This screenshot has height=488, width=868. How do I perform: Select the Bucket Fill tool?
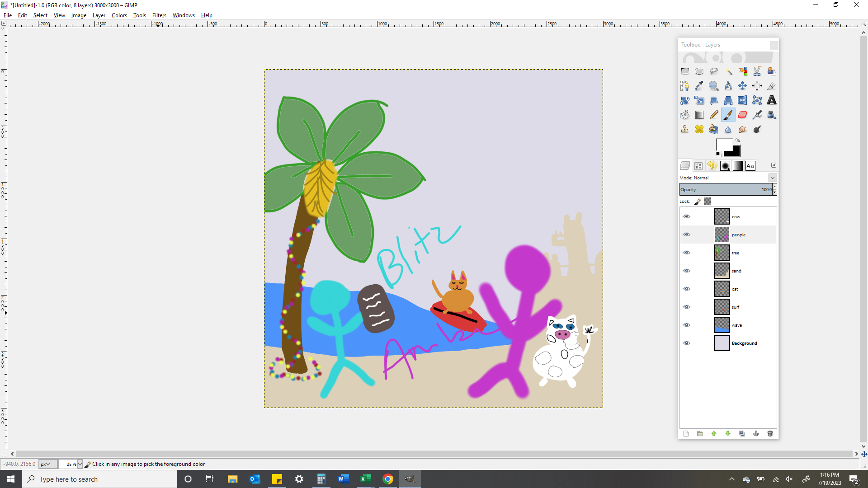685,115
